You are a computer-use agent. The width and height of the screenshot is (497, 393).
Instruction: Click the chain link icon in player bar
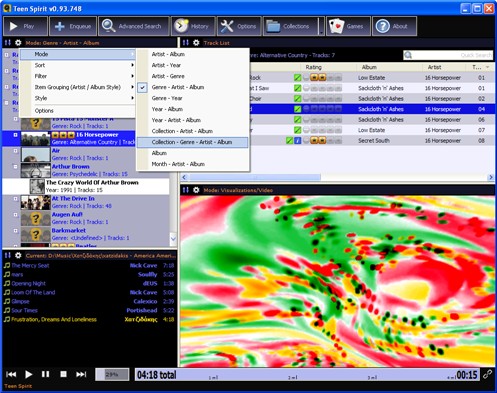pos(487,374)
